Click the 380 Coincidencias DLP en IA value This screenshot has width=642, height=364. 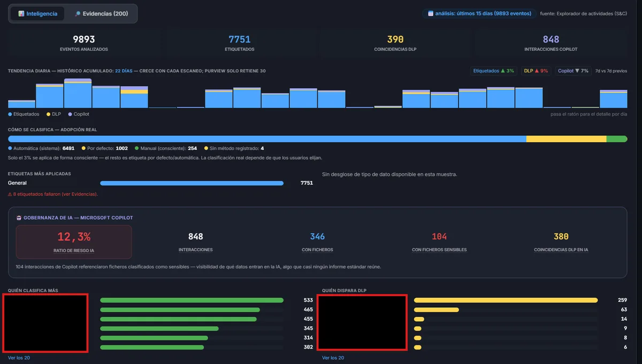click(561, 236)
